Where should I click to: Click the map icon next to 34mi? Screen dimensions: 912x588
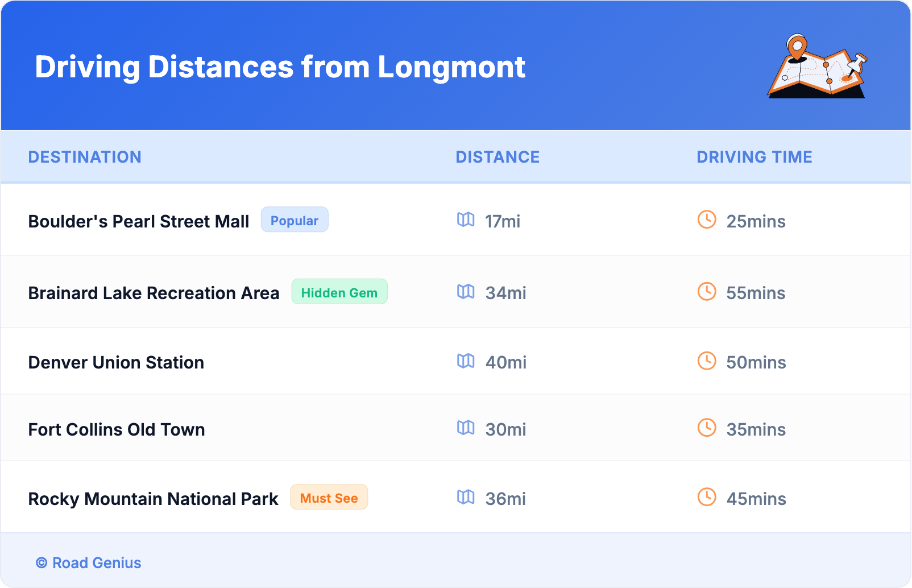pos(466,292)
